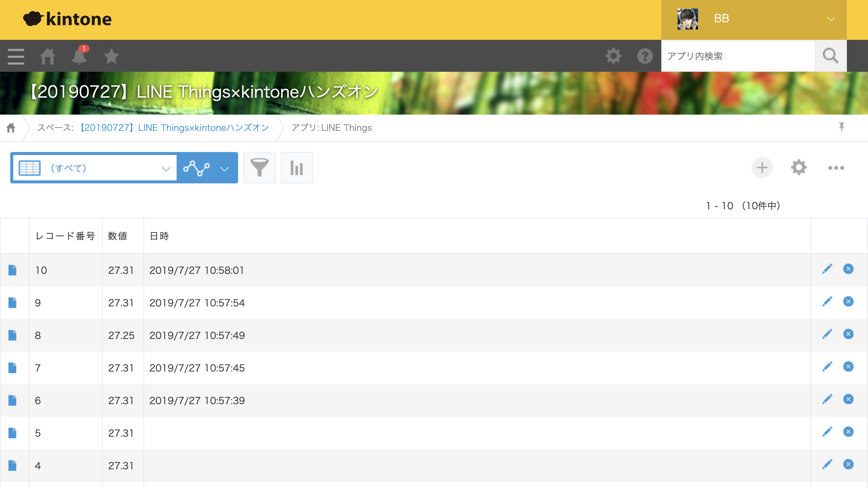Open details of record 10

coord(12,270)
